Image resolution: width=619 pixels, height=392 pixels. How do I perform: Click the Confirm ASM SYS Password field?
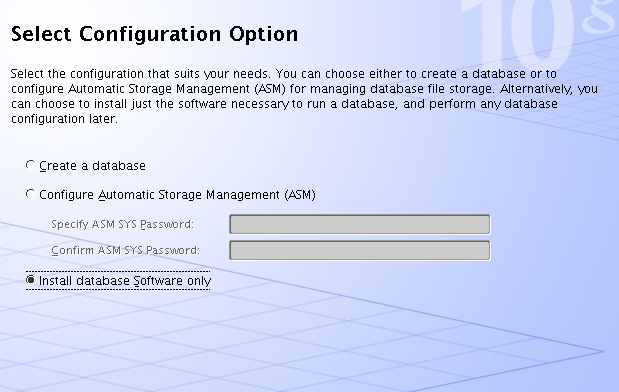(360, 250)
